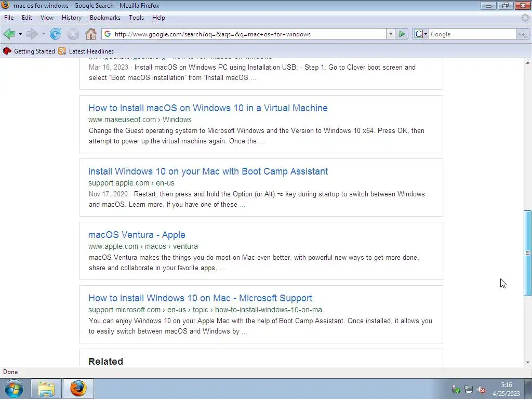
Task: Expand the address bar URL history dropdown
Action: pyautogui.click(x=391, y=34)
